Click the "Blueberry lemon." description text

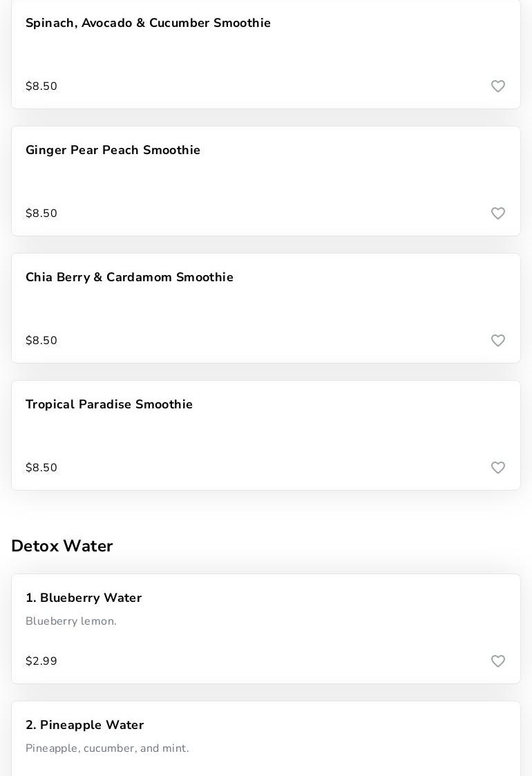click(71, 621)
